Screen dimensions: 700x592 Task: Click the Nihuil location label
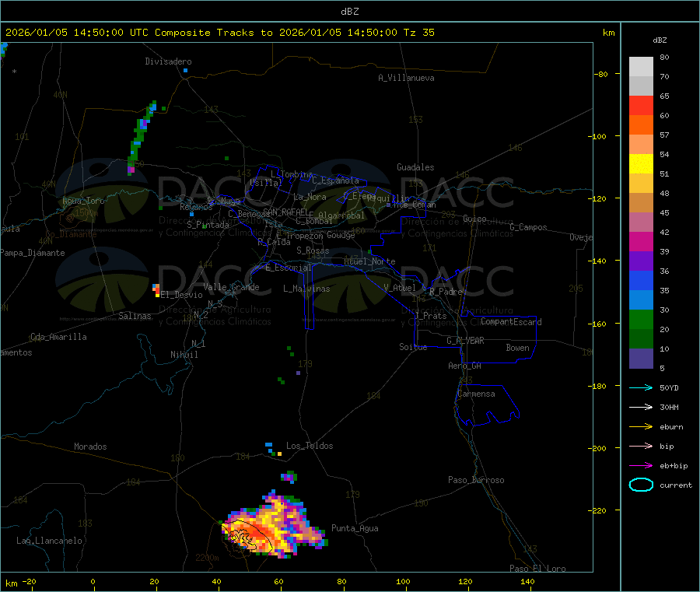[x=184, y=355]
